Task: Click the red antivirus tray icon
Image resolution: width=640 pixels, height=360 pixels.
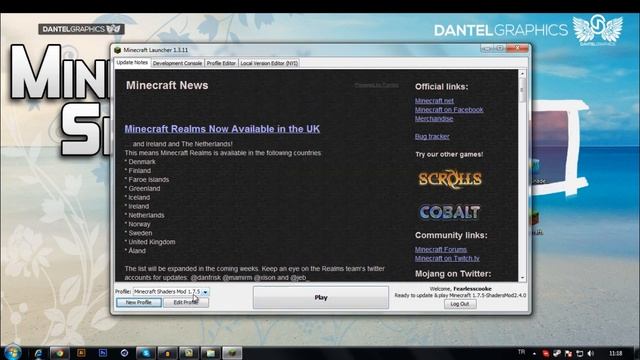Action: [546, 353]
